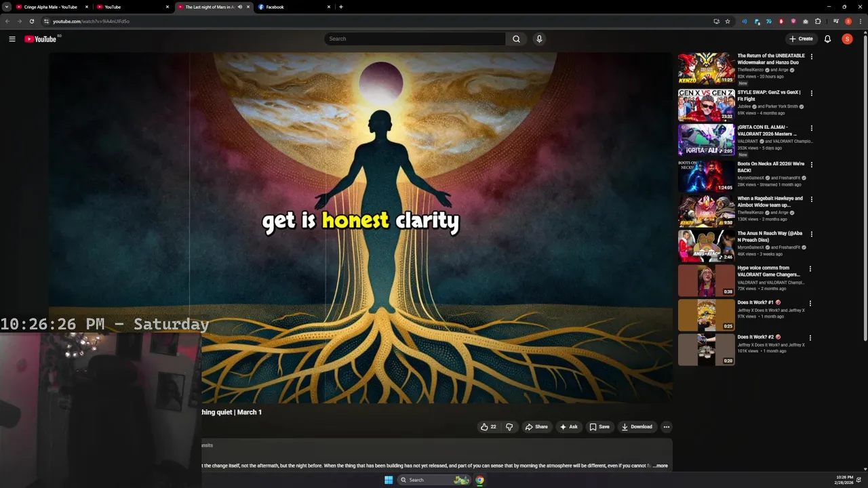This screenshot has width=868, height=488.
Task: Open options for Hype voice comms video
Action: [x=810, y=269]
